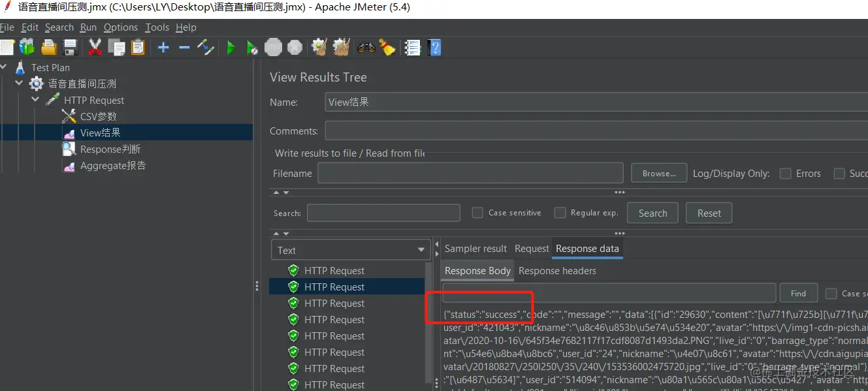Paste using the clipboard toolbar icon

pos(138,47)
